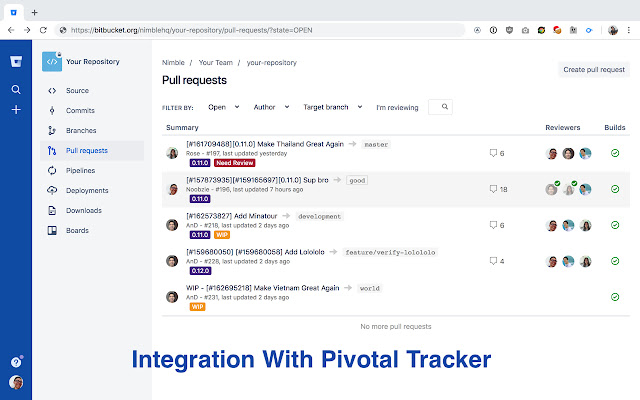Expand the Open state filter dropdown

pos(223,107)
